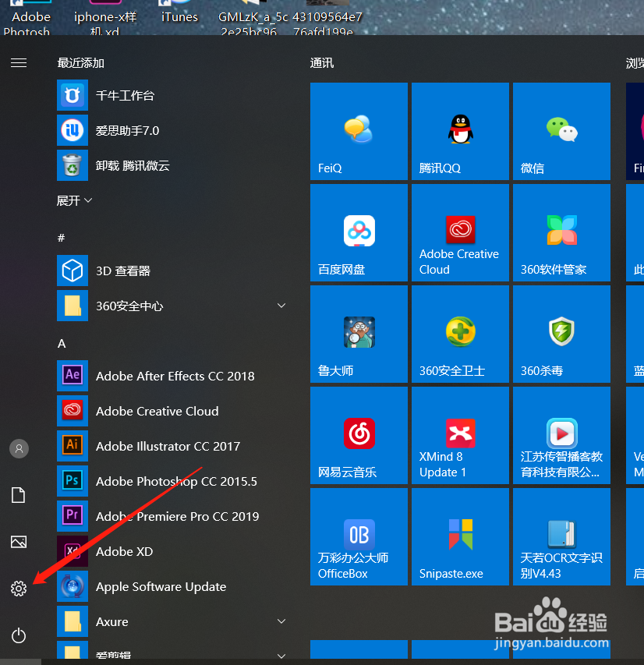The height and width of the screenshot is (665, 644).
Task: Launch 万彩办公大师 OfficeBox tile
Action: pyautogui.click(x=359, y=536)
